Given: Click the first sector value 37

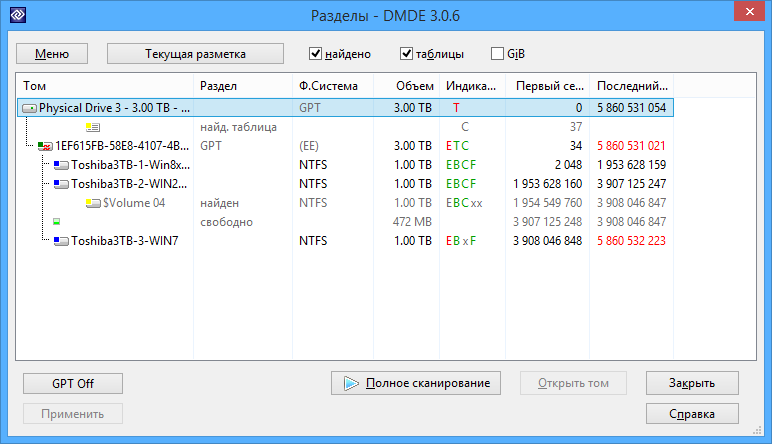Looking at the screenshot, I should click(x=576, y=127).
